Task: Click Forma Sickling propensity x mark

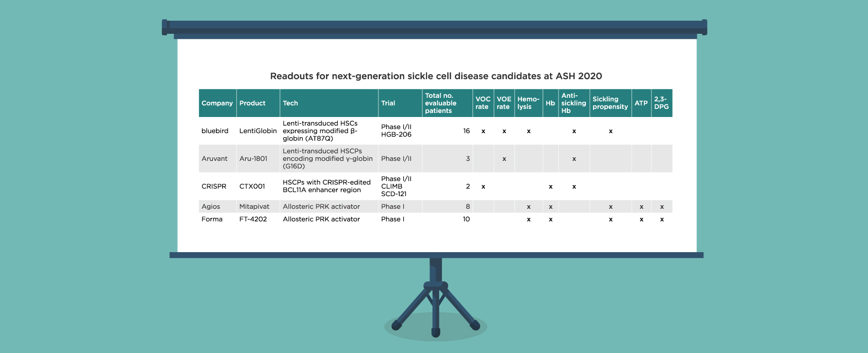Action: pyautogui.click(x=611, y=220)
